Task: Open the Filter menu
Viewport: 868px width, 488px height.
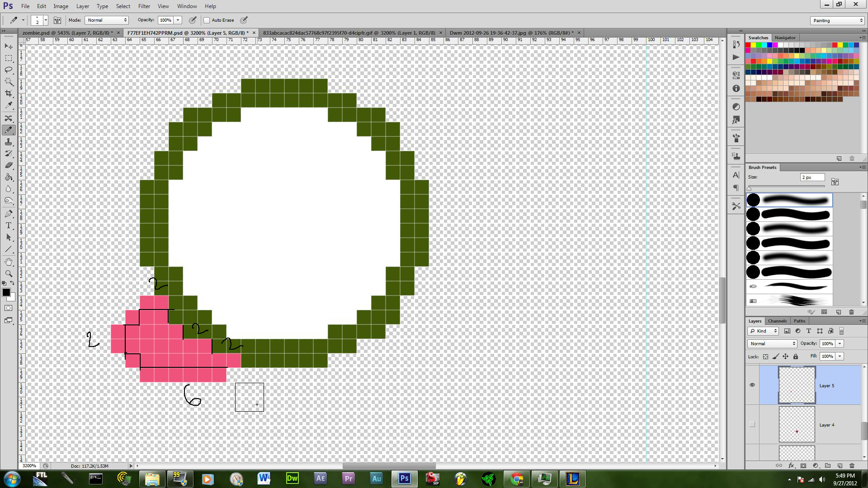Action: click(x=144, y=6)
